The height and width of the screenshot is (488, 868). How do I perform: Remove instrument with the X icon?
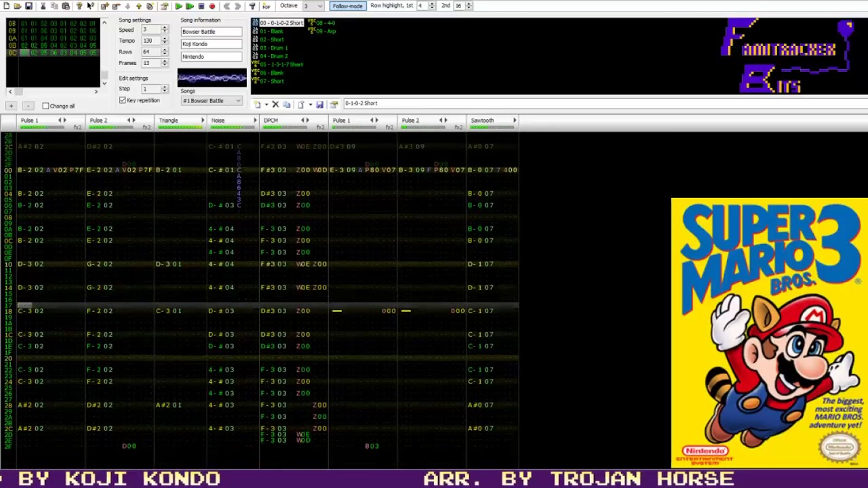[x=275, y=104]
